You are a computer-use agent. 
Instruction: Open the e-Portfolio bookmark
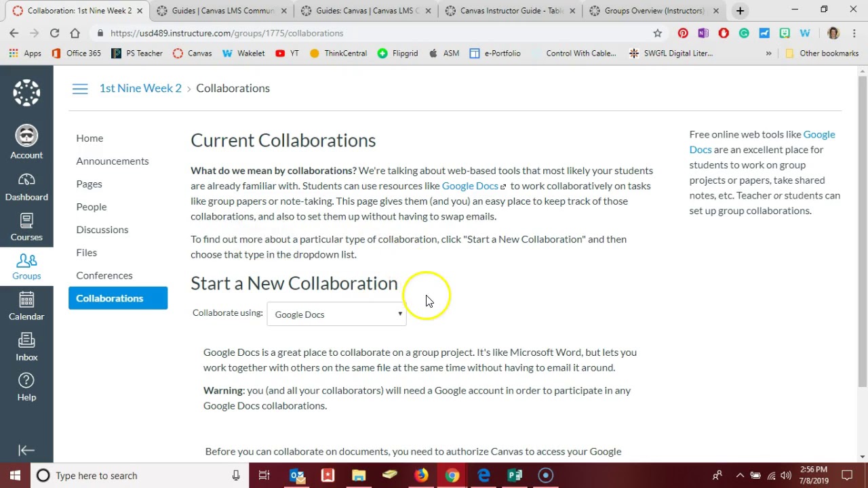tap(495, 53)
